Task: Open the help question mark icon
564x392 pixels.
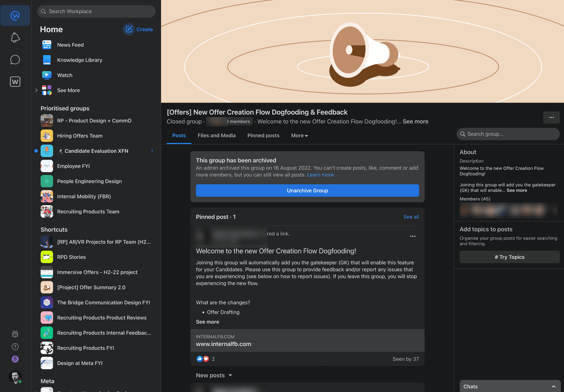Action: [x=15, y=347]
